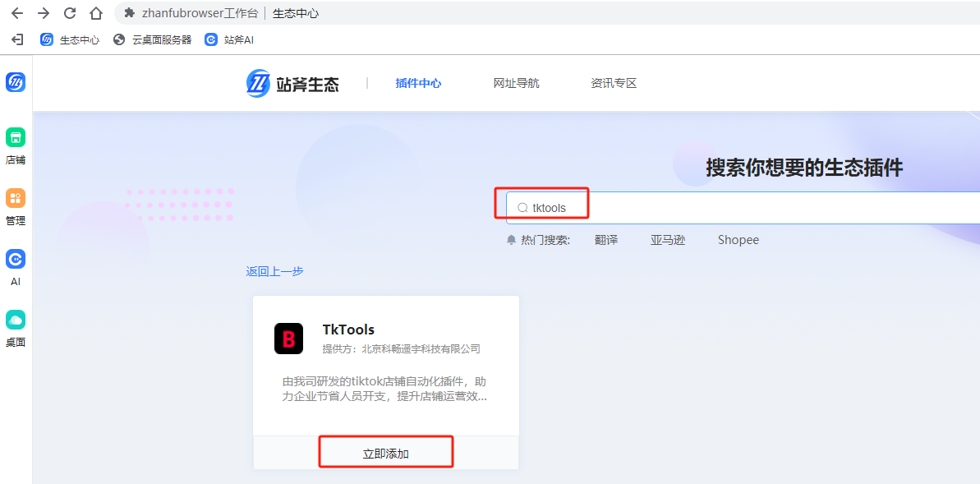Click the sidebar collapse arrow icon in bookmarks bar
Viewport: 980px width, 484px height.
point(17,40)
